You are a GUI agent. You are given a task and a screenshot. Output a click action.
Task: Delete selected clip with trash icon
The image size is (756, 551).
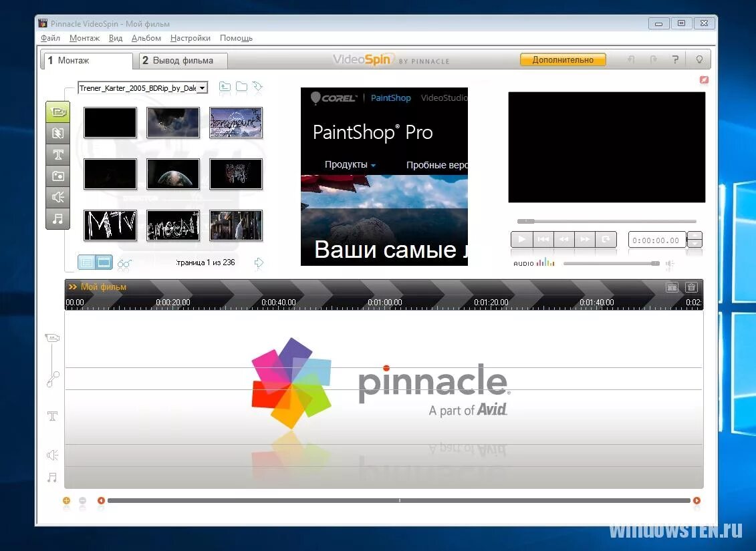point(691,288)
